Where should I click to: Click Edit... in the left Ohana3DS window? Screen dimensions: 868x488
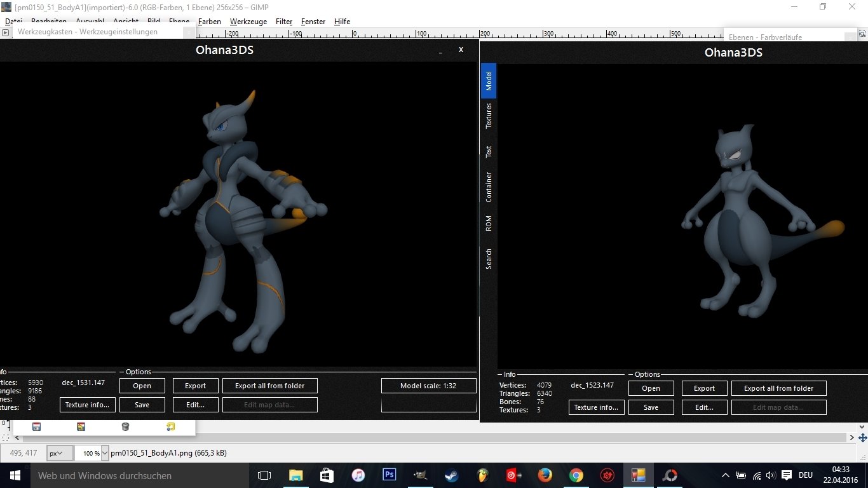tap(196, 405)
